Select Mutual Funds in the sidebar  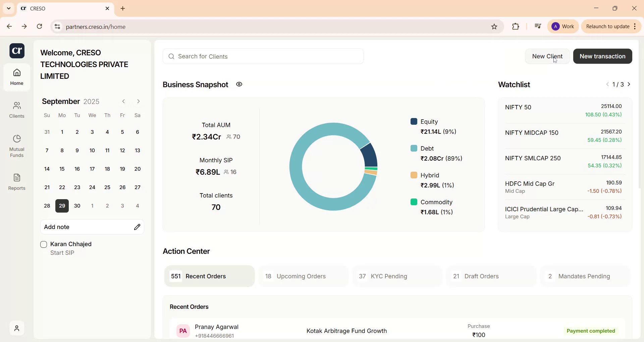(x=16, y=145)
